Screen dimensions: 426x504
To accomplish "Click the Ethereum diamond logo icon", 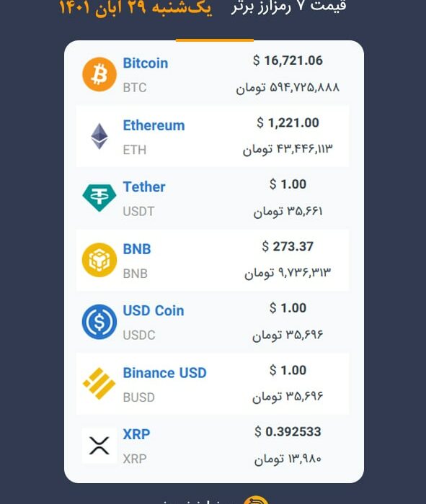I will 99,136.
